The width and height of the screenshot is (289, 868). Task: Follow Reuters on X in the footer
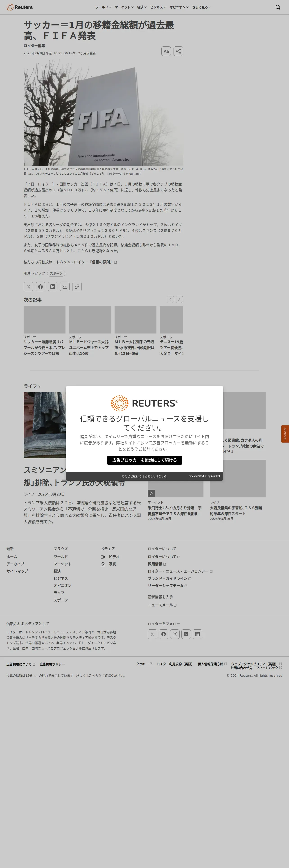pyautogui.click(x=152, y=634)
